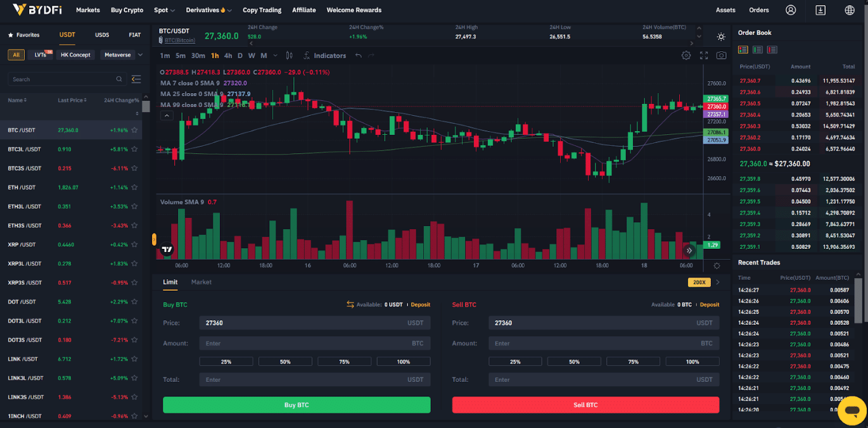Open the language globe icon
868x428 pixels.
point(850,10)
